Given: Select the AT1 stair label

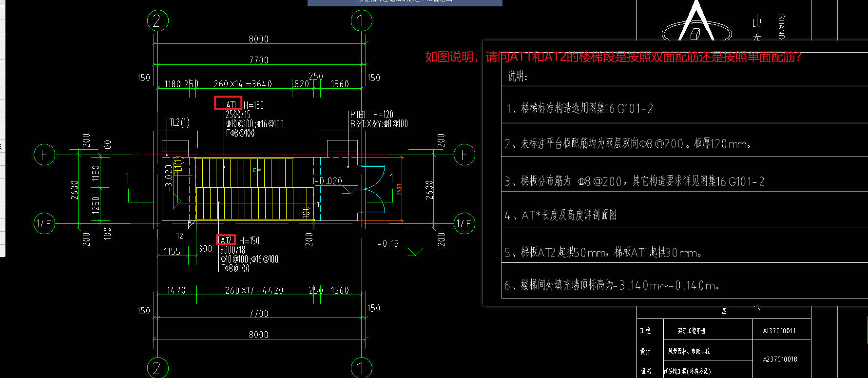Looking at the screenshot, I should tap(230, 105).
